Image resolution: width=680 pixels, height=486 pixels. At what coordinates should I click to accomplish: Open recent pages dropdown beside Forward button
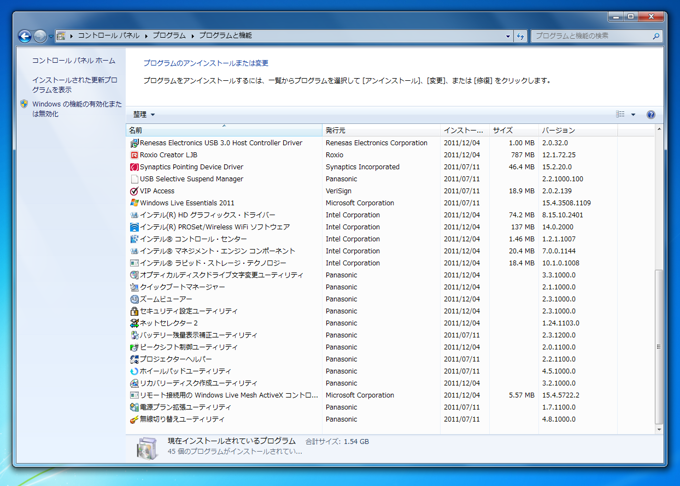51,36
